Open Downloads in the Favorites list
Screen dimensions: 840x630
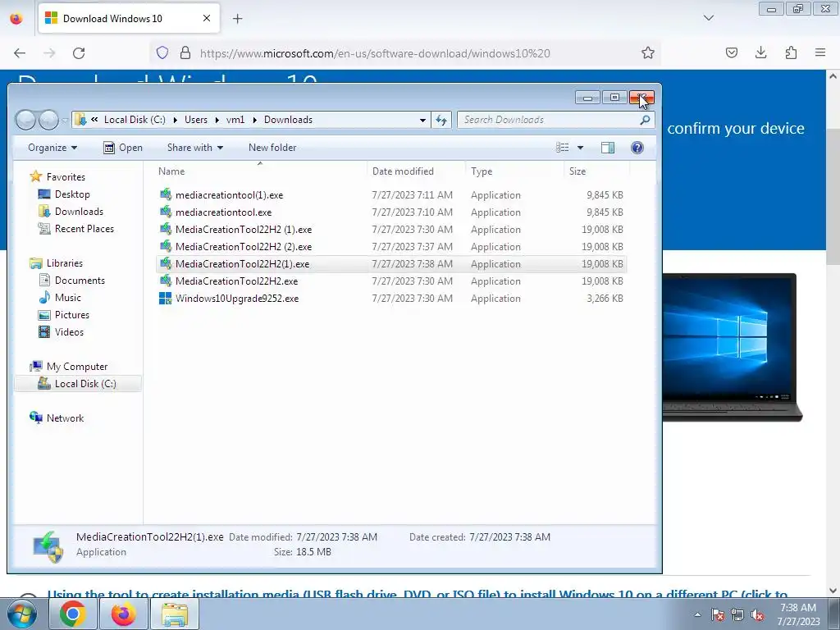[x=79, y=212]
